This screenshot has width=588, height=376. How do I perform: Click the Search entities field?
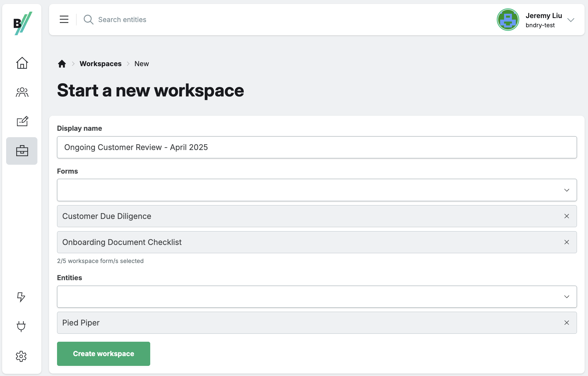[x=122, y=20]
